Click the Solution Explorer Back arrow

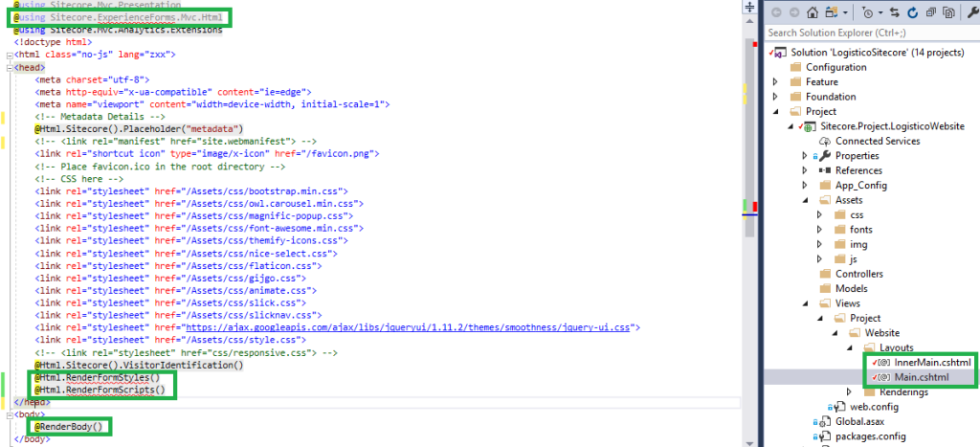774,13
